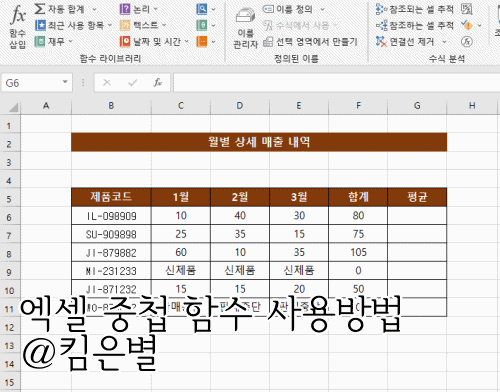This screenshot has height=392, width=500.
Task: Click Trace Dependents (참조하는 셀 추적)
Action: coord(415,25)
